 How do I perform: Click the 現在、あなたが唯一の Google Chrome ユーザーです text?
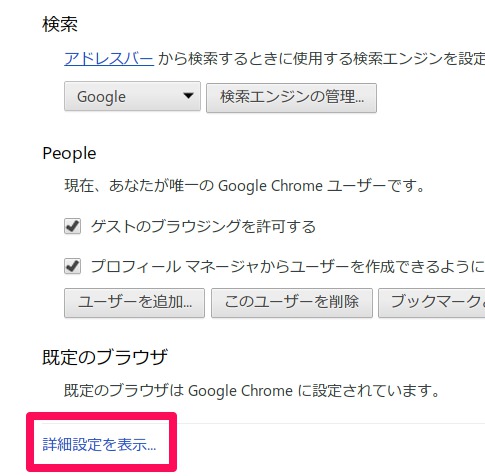pyautogui.click(x=245, y=186)
